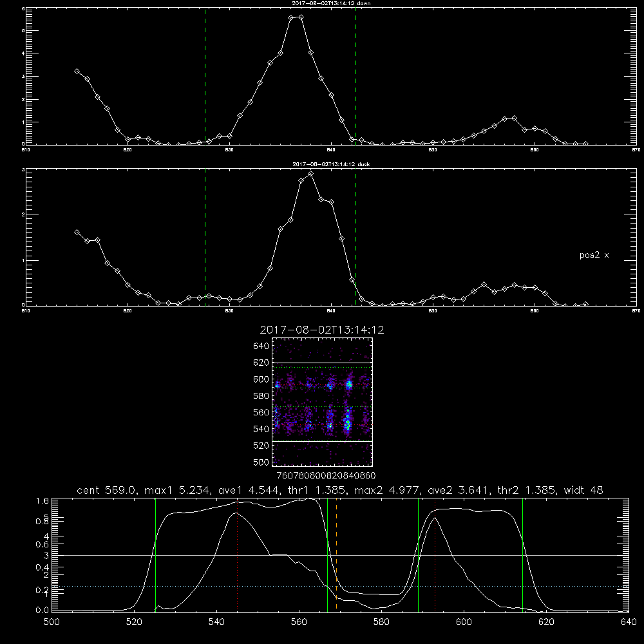This screenshot has height=644, width=644.
Task: Select the 620 label on bottom plot x-axis
Action: 546,622
